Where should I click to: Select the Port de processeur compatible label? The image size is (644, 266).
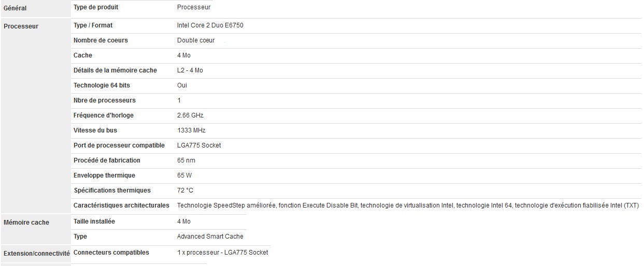(119, 145)
